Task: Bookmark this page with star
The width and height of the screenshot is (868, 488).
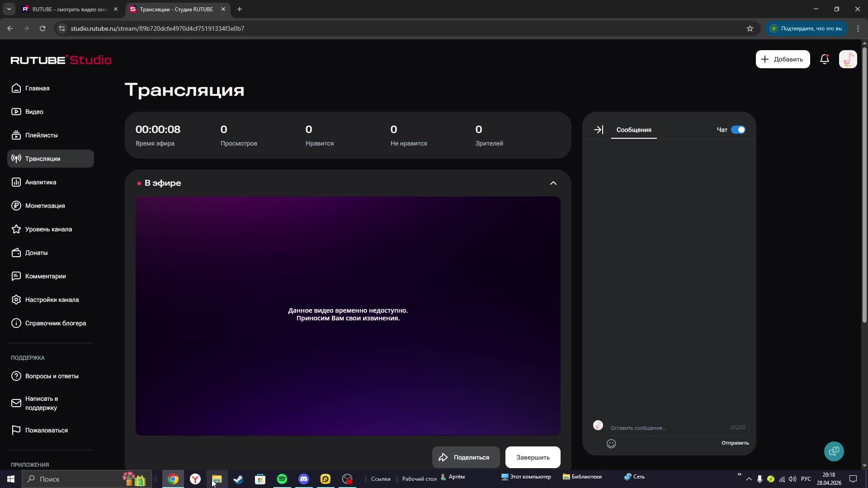Action: (750, 28)
